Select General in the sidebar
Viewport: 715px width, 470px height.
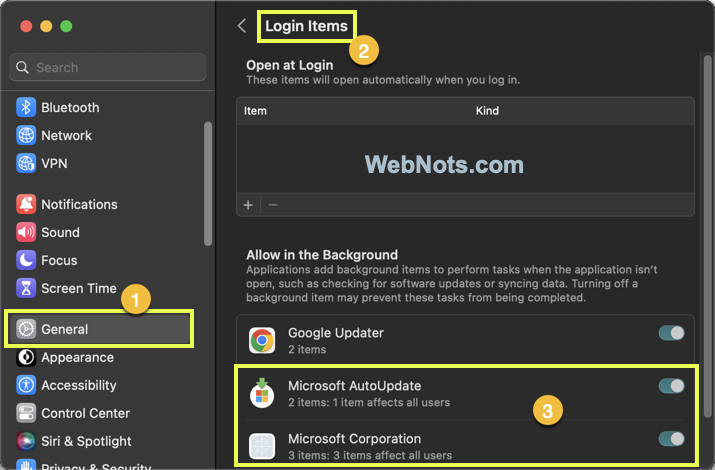point(64,329)
